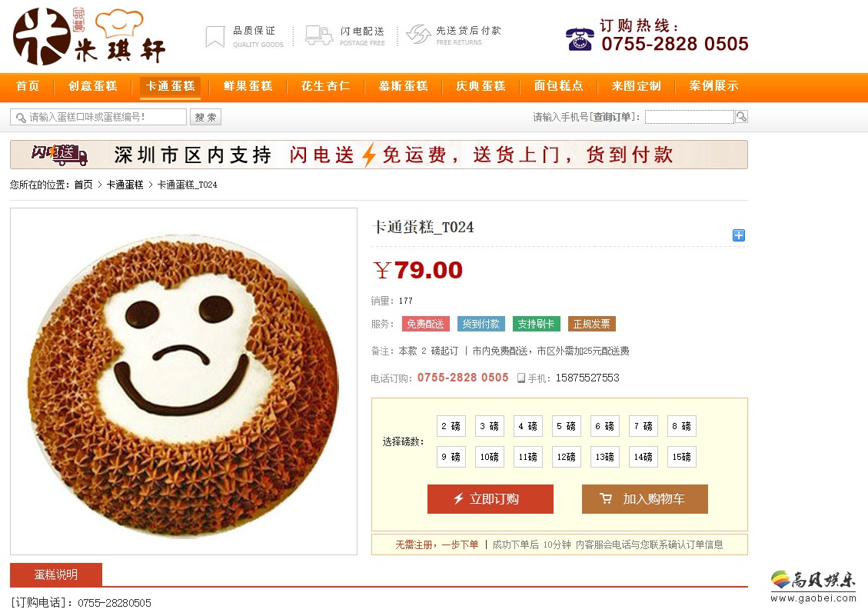Image resolution: width=868 pixels, height=616 pixels.
Task: Select the 2 磅 weight option
Action: (451, 426)
